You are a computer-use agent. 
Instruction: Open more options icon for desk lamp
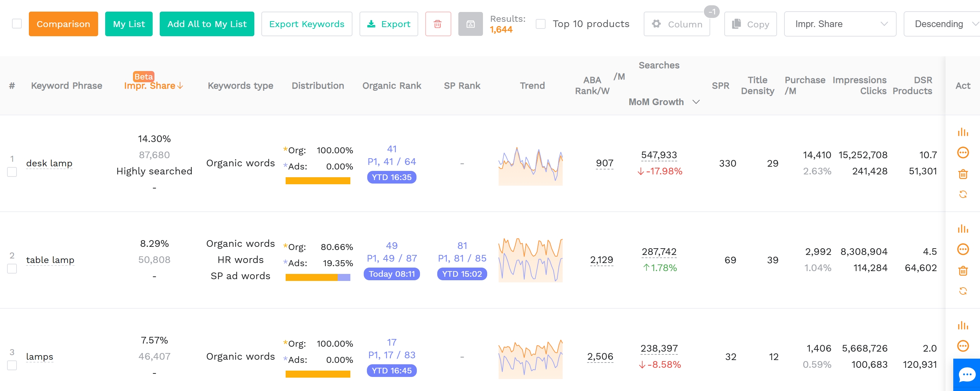point(962,153)
